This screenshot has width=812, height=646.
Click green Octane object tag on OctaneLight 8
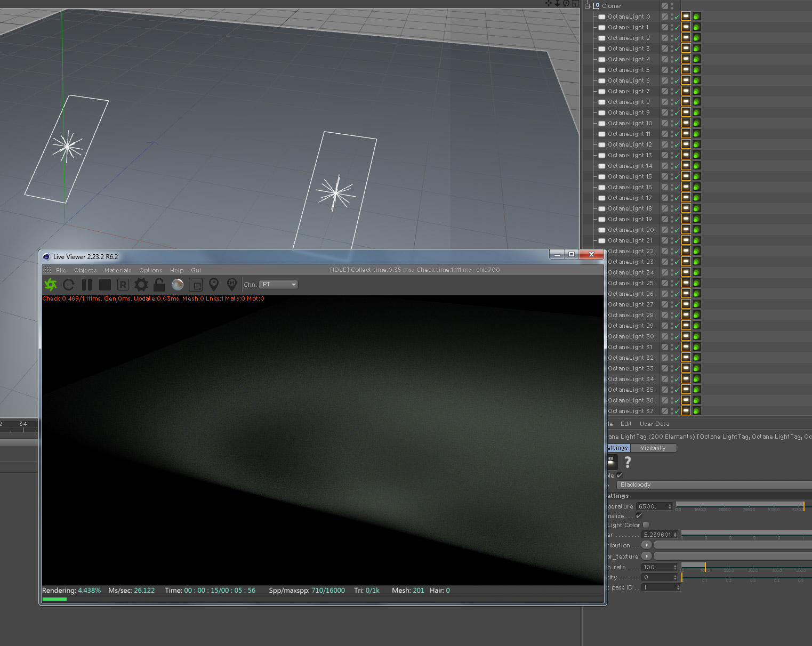696,102
